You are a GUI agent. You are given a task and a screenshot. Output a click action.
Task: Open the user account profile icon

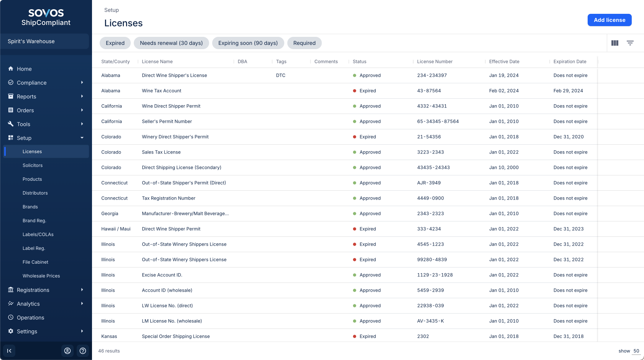[67, 351]
